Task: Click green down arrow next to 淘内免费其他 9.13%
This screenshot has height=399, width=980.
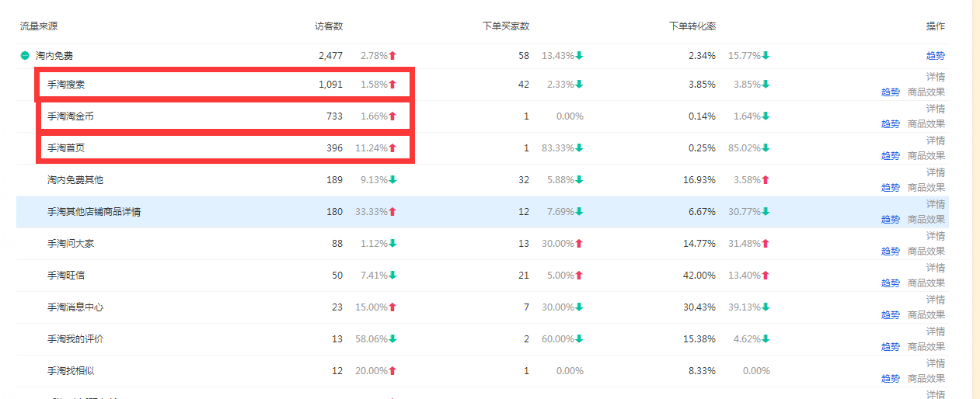Action: [x=392, y=180]
